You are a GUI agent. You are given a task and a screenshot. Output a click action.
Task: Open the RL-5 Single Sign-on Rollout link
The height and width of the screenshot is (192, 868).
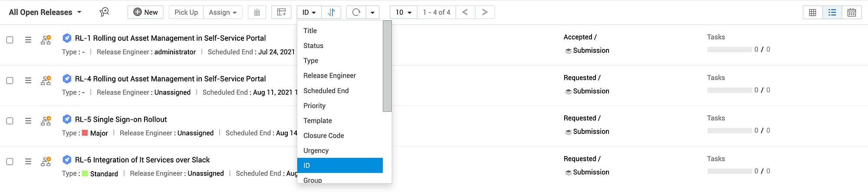pos(121,119)
